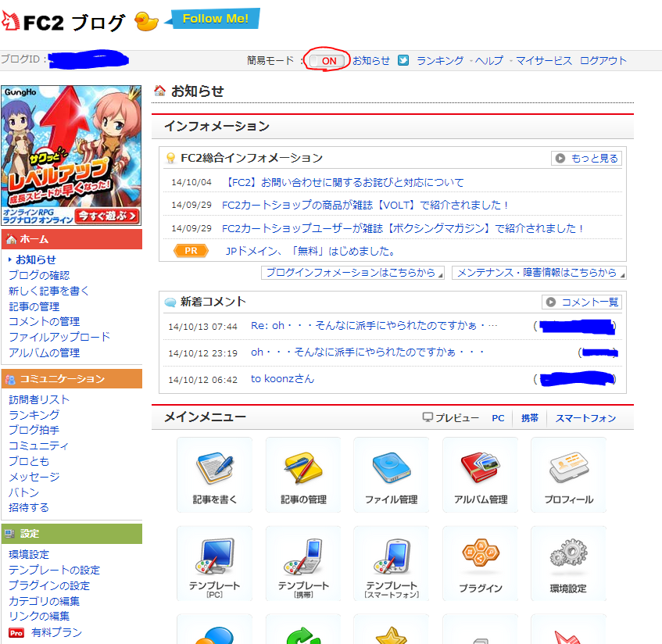Click the orange PR badge

[x=191, y=251]
